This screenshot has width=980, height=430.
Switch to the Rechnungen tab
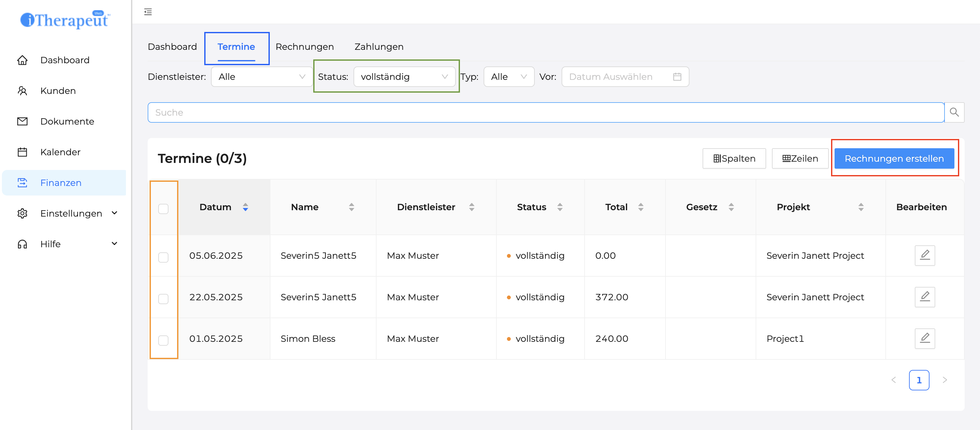coord(304,47)
